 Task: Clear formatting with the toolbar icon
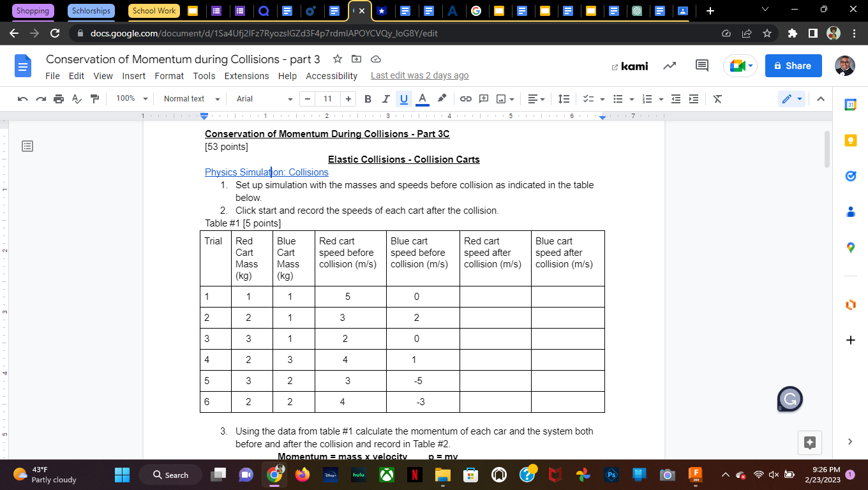717,99
